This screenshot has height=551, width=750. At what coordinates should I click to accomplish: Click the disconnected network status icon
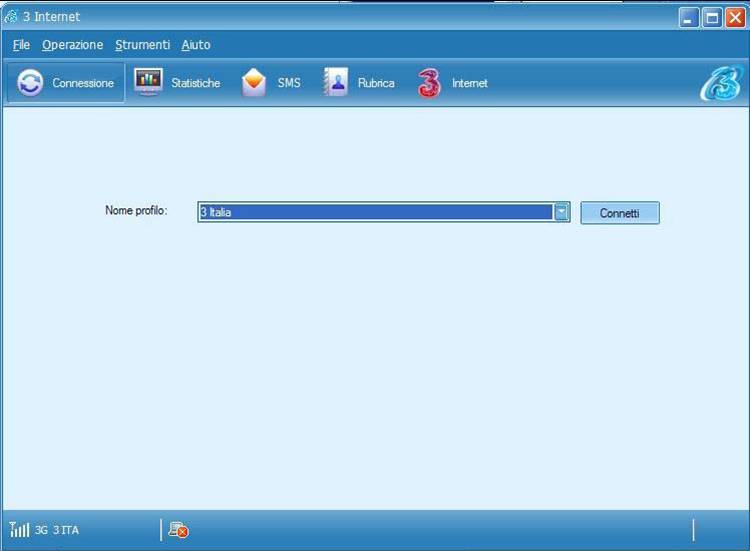click(178, 530)
